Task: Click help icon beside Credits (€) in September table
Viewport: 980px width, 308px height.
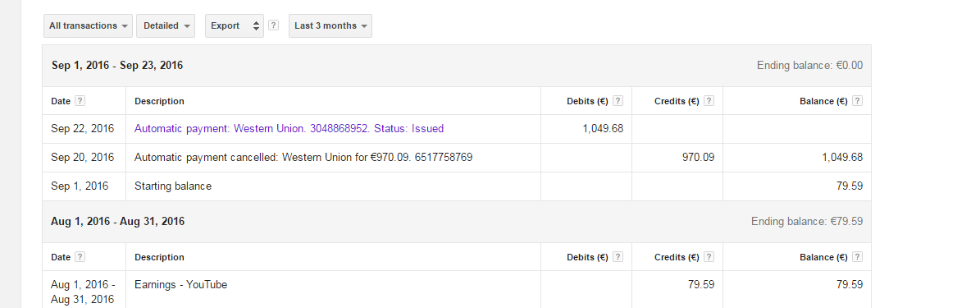Action: [709, 101]
